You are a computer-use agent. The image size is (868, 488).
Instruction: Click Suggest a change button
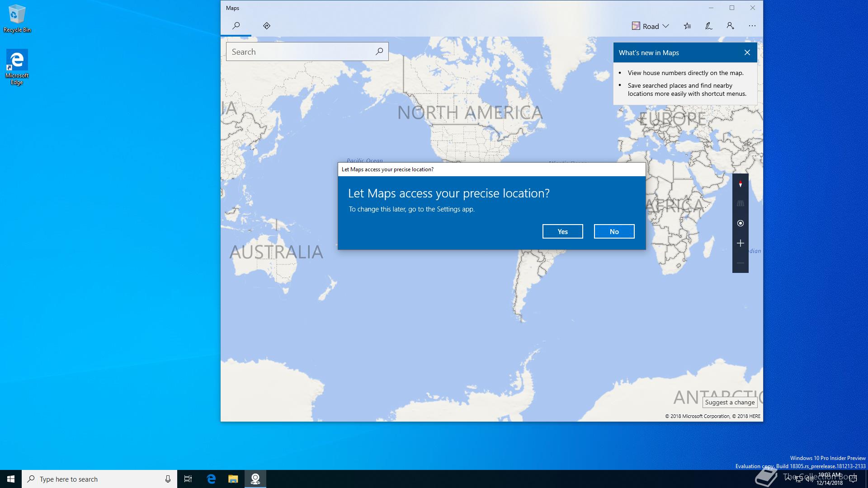(x=730, y=402)
